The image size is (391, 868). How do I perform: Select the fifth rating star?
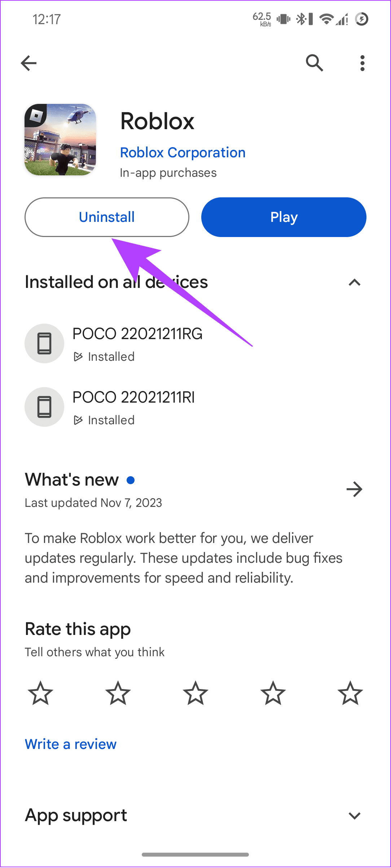[350, 693]
